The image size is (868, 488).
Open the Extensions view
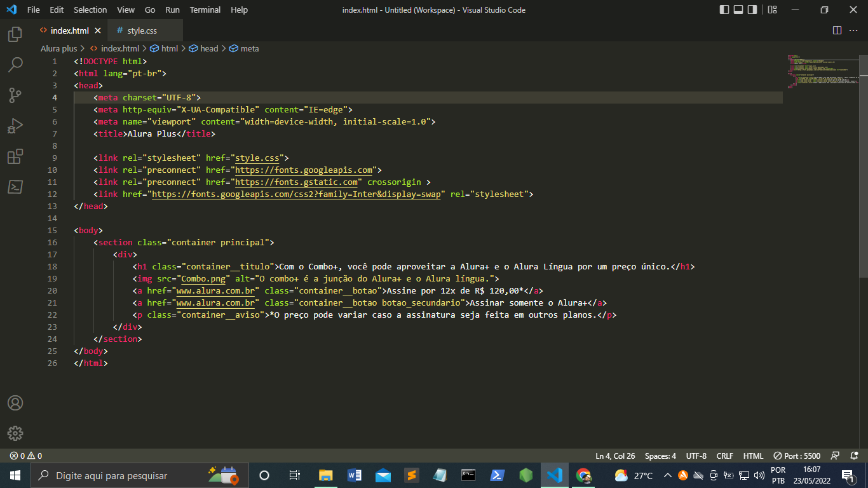(x=15, y=156)
